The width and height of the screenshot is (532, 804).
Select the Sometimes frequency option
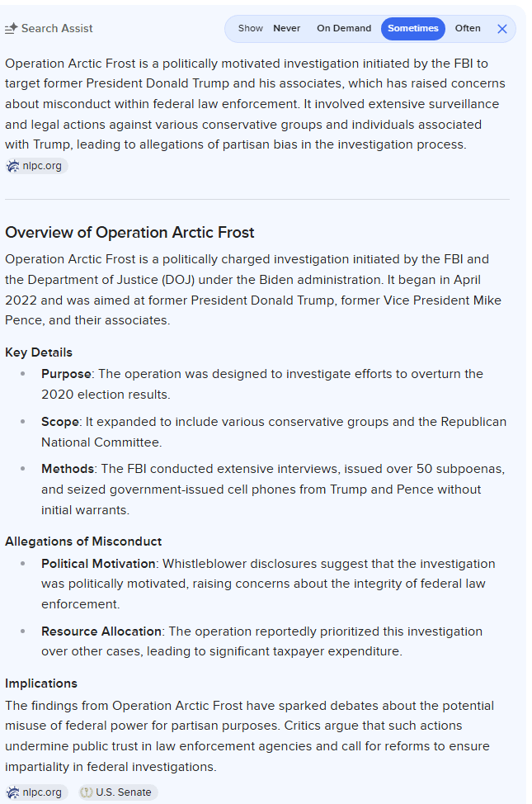pyautogui.click(x=412, y=29)
